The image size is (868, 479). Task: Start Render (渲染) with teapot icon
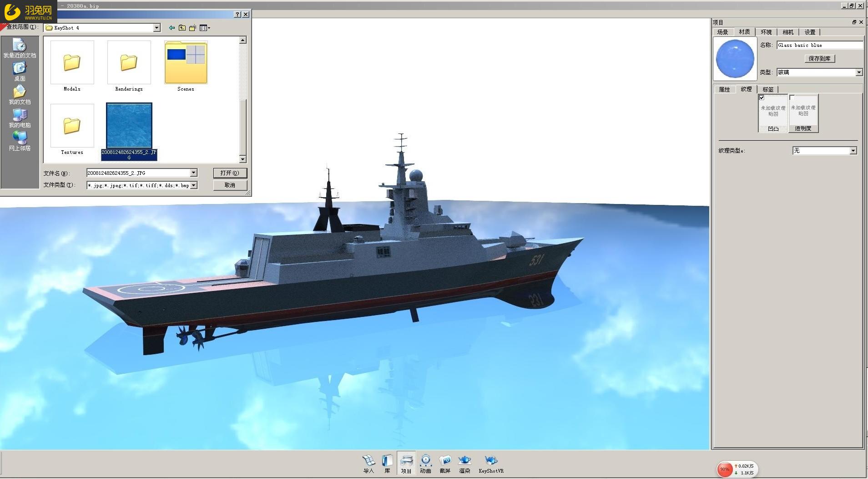click(x=464, y=461)
